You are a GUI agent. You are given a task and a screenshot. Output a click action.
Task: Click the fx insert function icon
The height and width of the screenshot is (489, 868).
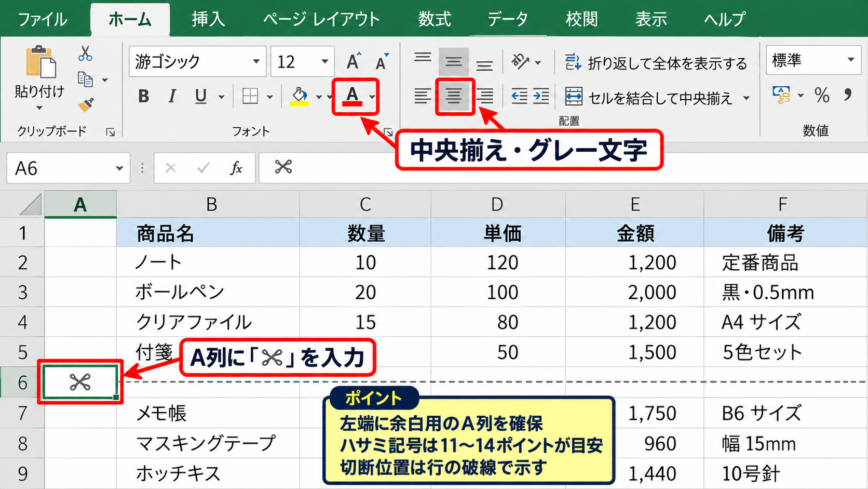click(x=236, y=168)
